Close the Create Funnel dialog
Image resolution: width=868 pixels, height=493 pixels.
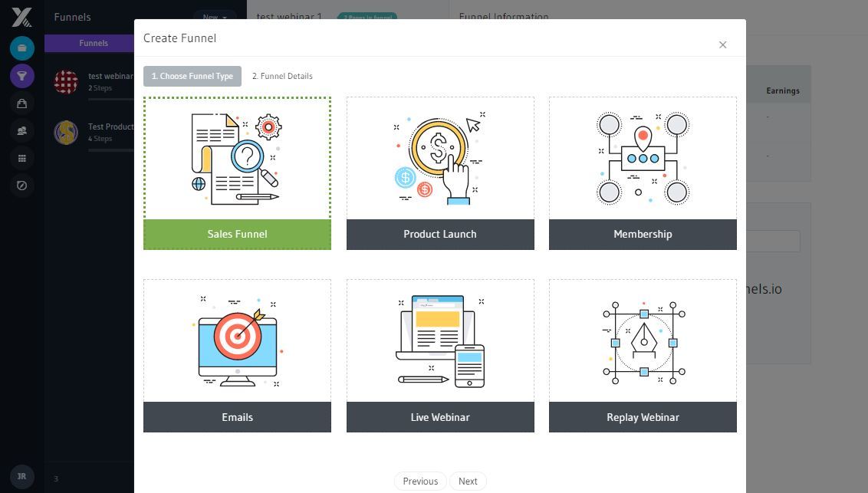point(722,44)
